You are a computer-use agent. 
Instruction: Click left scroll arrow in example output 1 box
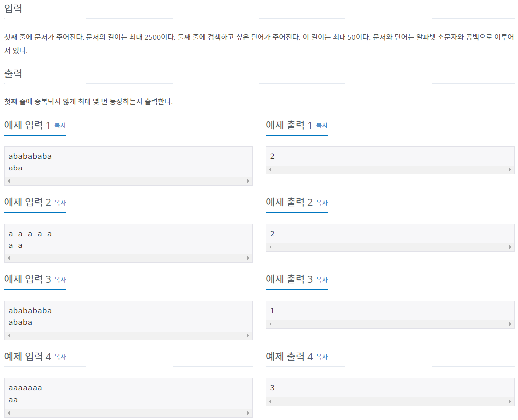(270, 169)
